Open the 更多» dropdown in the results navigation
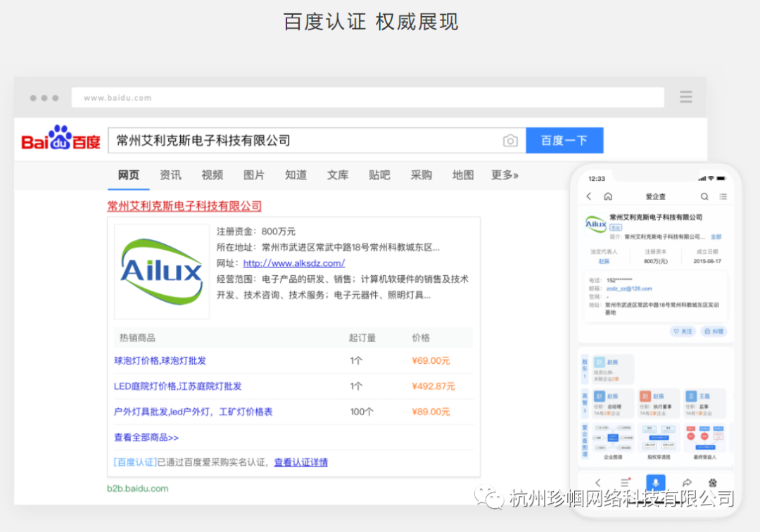Image resolution: width=760 pixels, height=532 pixels. pyautogui.click(x=505, y=175)
